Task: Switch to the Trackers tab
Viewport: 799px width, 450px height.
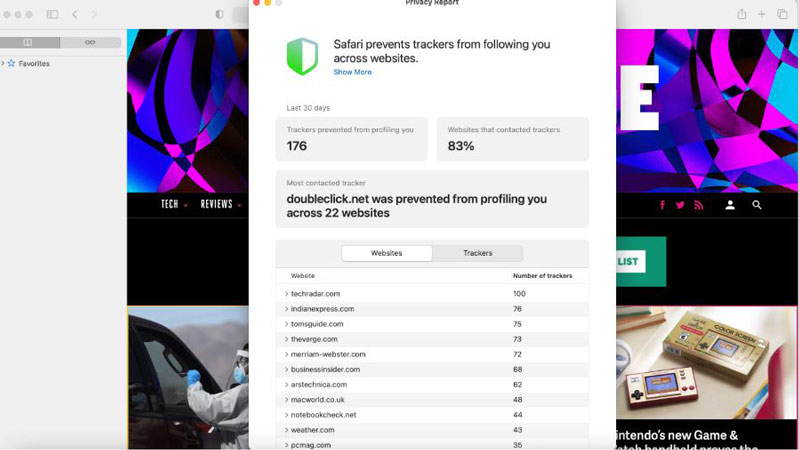Action: [x=477, y=253]
